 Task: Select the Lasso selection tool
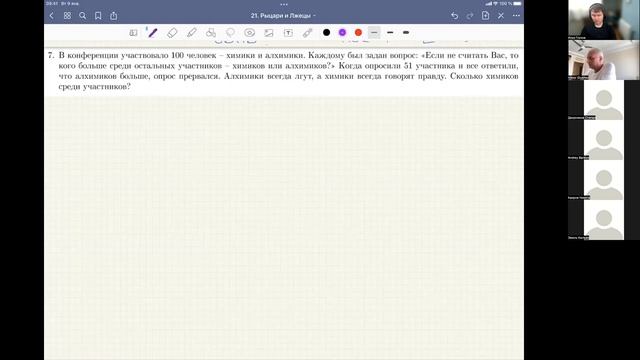[230, 33]
